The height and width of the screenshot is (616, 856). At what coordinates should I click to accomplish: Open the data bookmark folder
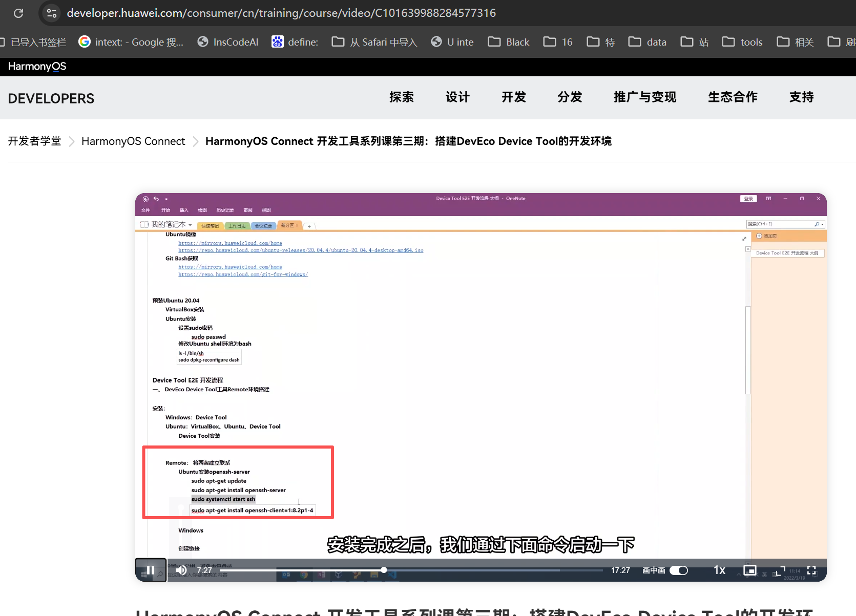tap(648, 42)
